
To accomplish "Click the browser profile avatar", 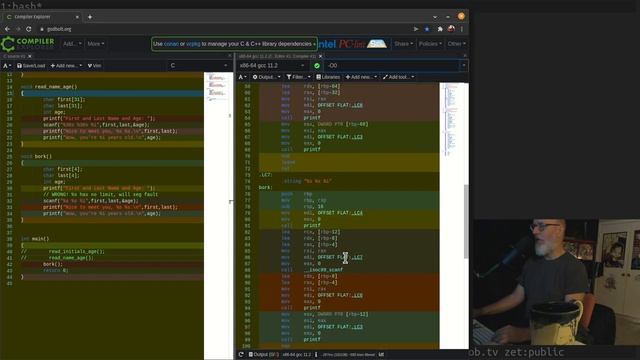I will 451,29.
